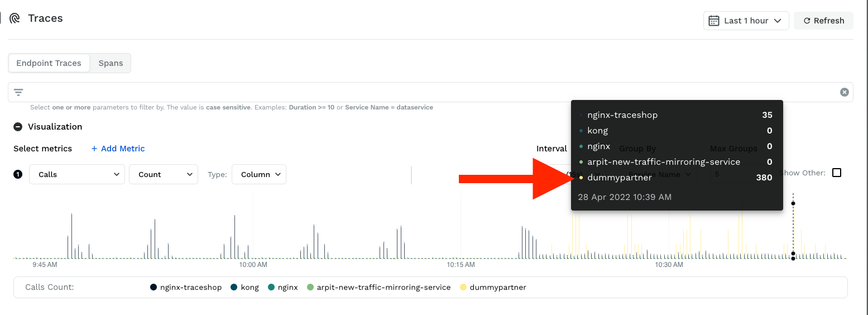Image resolution: width=868 pixels, height=315 pixels.
Task: Click the filter icon in search bar
Action: [18, 92]
